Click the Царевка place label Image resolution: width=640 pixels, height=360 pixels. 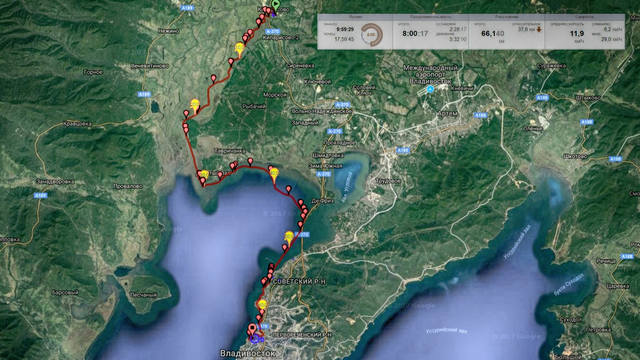(x=618, y=286)
